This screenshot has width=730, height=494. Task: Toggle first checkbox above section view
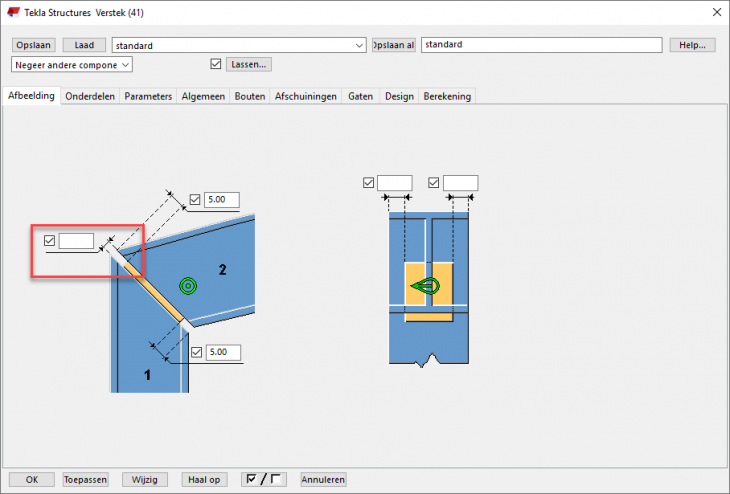tap(368, 183)
